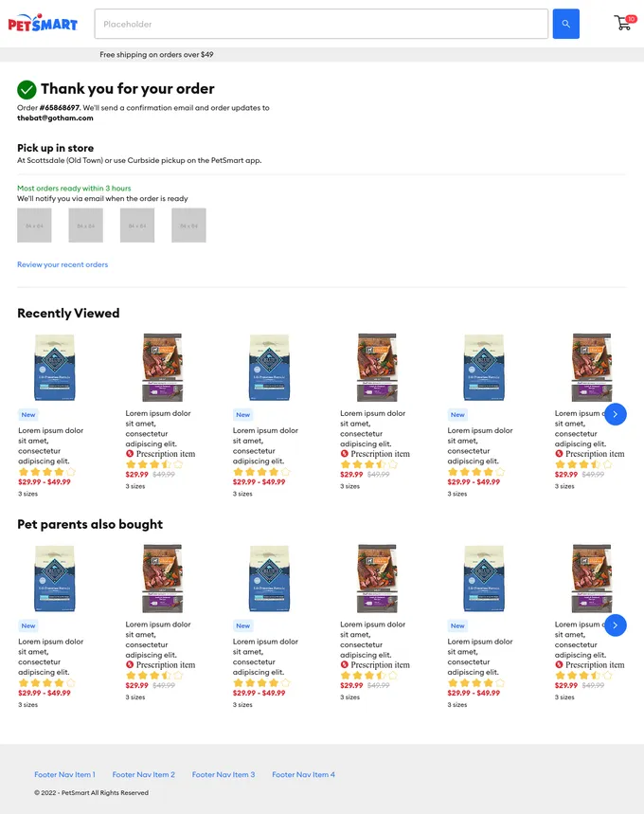Open Footer Nav Item 4
The height and width of the screenshot is (814, 644).
[304, 774]
